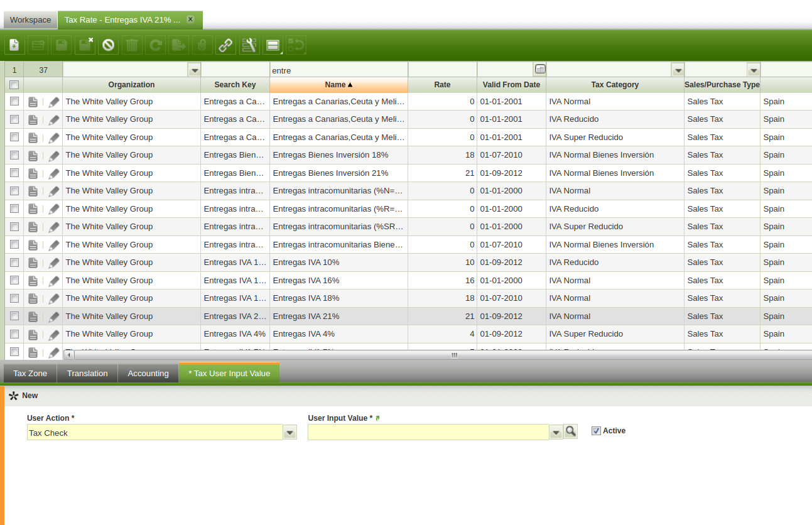Viewport: 812px width, 525px height.
Task: Sort by the Rate column header
Action: coord(442,85)
